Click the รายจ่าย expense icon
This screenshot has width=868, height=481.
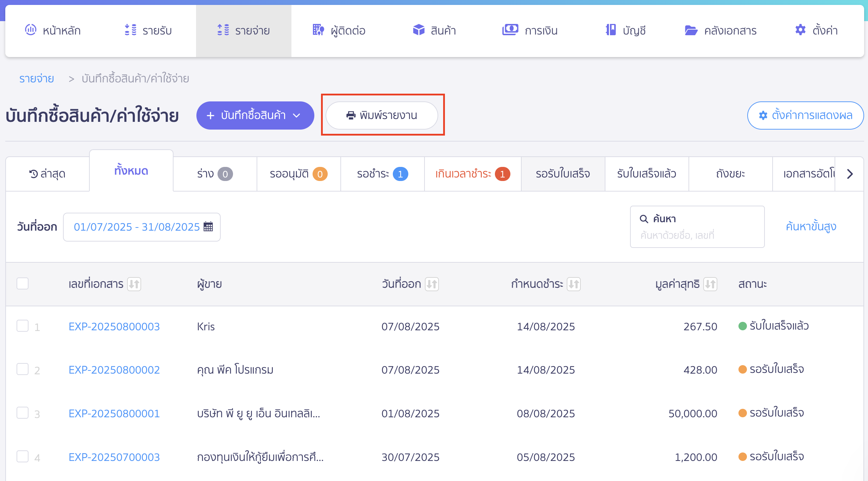(223, 30)
